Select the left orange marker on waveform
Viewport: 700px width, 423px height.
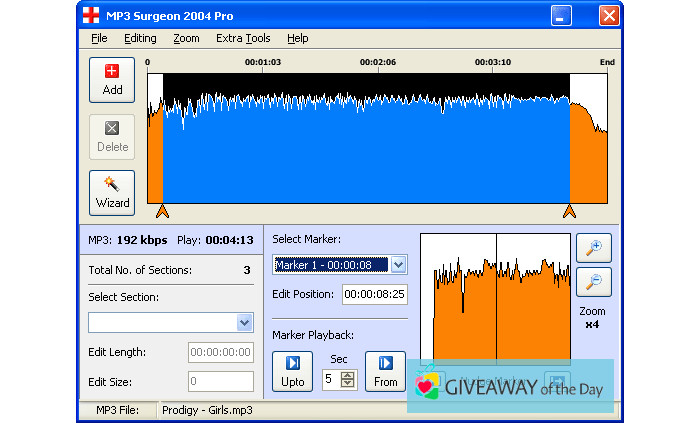(163, 210)
